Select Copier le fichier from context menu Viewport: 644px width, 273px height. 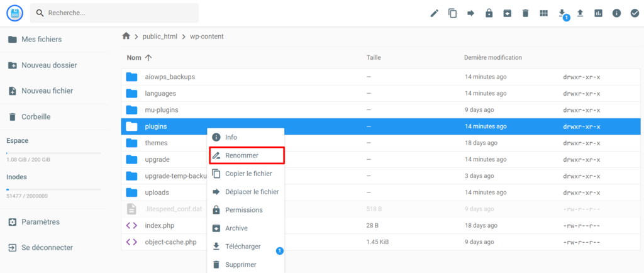pyautogui.click(x=246, y=174)
